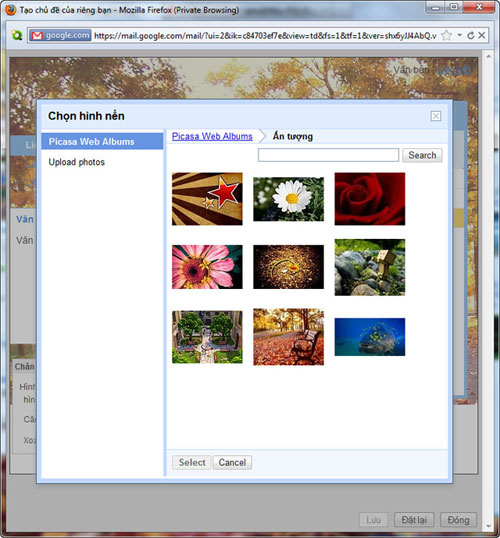Screen dimensions: 500x538
Task: Choose the cardboard robot on rocks thumbnail
Action: point(370,267)
